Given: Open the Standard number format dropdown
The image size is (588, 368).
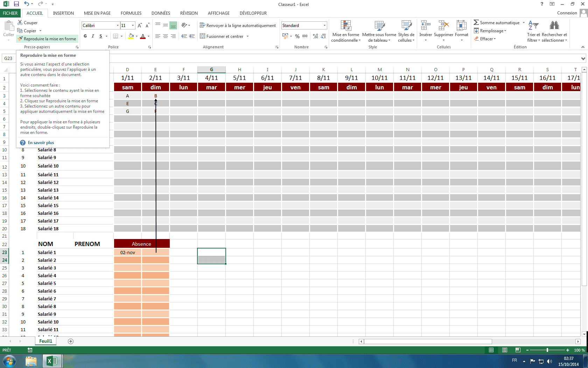Looking at the screenshot, I should tap(324, 26).
